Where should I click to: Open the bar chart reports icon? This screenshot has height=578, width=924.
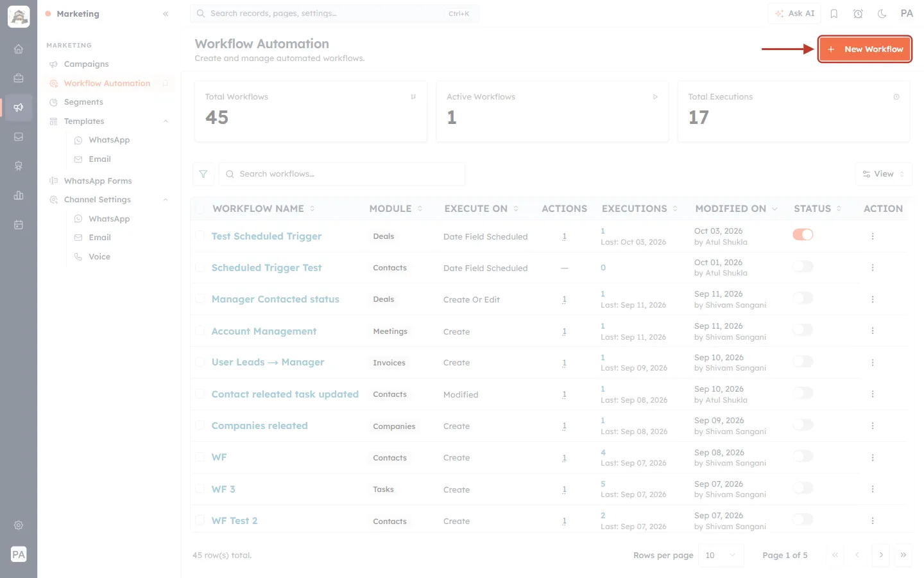[19, 195]
